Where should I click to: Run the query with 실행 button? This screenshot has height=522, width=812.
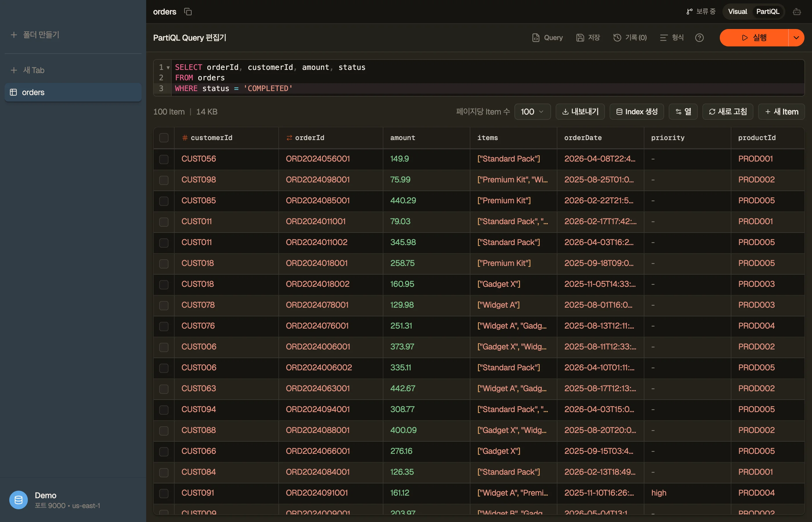pyautogui.click(x=754, y=38)
